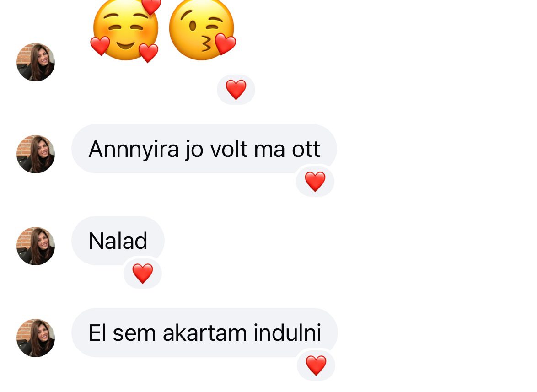Tap the lower-left heart of the smiling emoji

click(x=100, y=46)
